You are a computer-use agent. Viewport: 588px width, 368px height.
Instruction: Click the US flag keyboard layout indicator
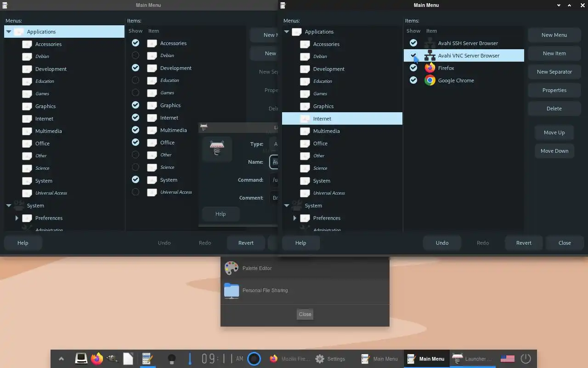[507, 359]
